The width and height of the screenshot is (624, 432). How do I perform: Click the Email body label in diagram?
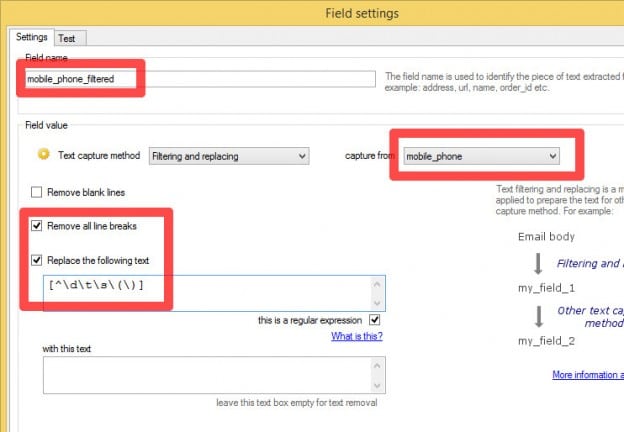(546, 237)
